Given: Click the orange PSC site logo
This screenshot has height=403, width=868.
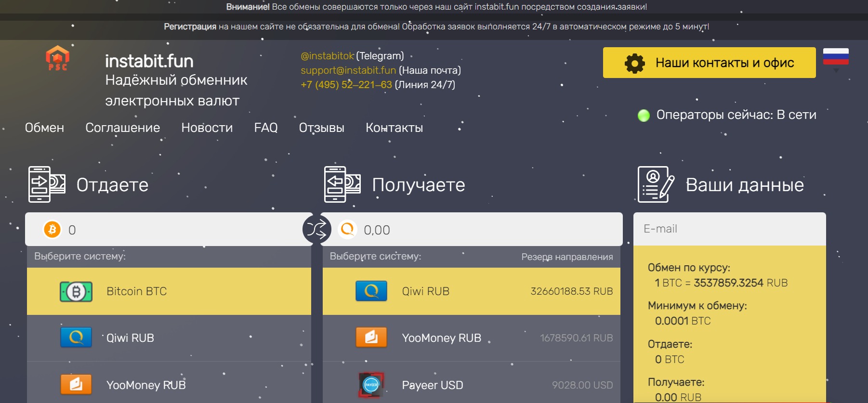Looking at the screenshot, I should [x=57, y=58].
